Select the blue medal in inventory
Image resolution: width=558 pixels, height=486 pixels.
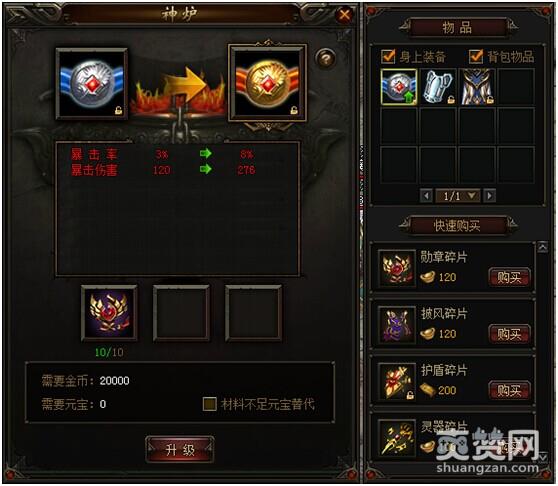click(399, 87)
